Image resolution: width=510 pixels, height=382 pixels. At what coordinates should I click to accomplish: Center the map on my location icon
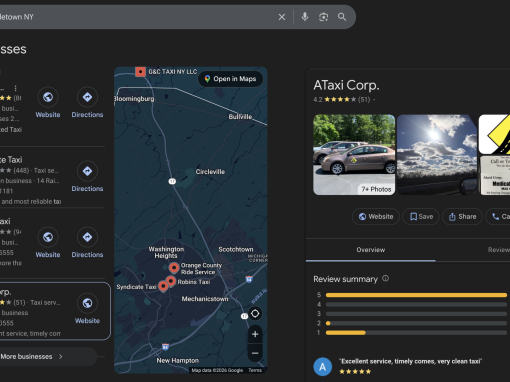(x=255, y=314)
